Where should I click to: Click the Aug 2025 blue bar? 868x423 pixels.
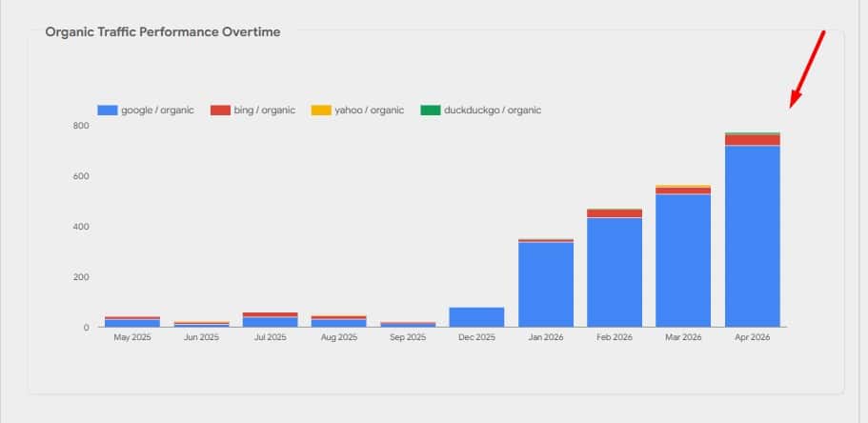pos(339,323)
